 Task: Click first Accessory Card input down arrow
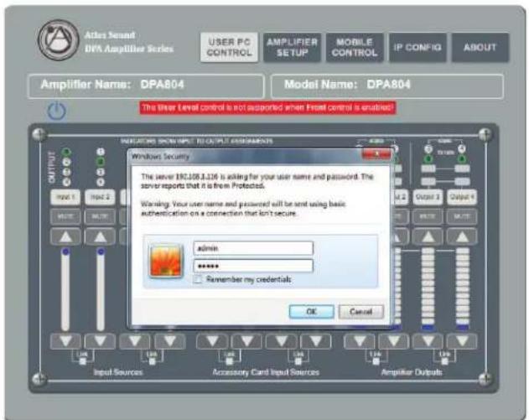pyautogui.click(x=212, y=341)
